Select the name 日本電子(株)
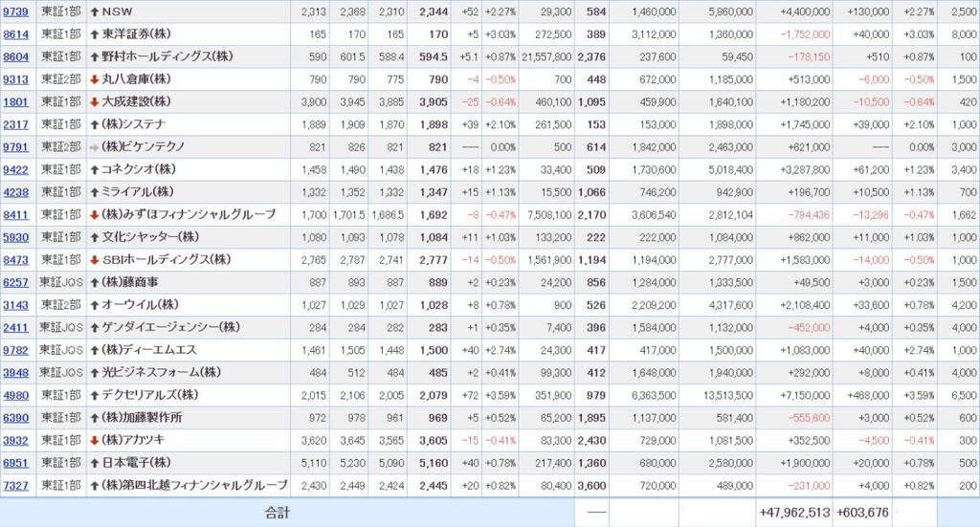The width and height of the screenshot is (980, 527). tap(136, 463)
